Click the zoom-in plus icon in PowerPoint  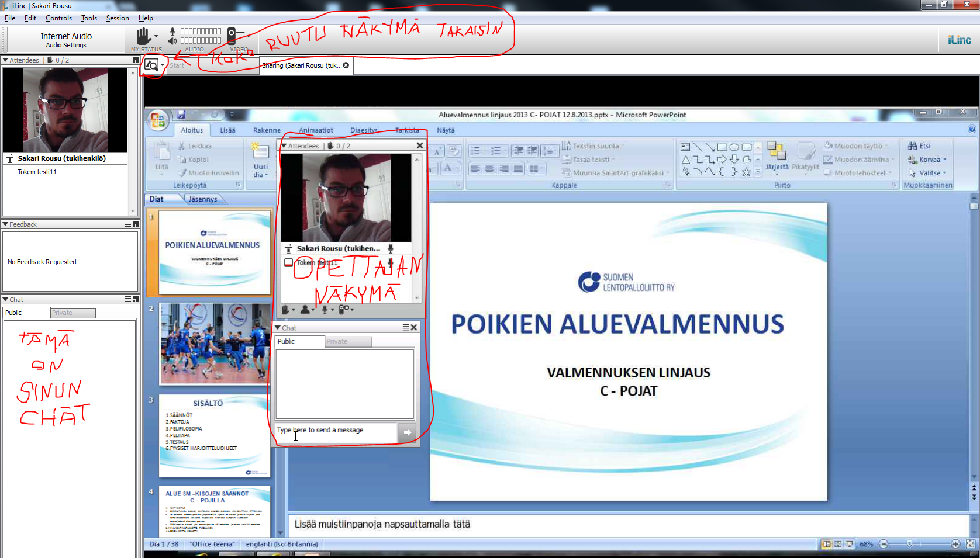point(955,544)
